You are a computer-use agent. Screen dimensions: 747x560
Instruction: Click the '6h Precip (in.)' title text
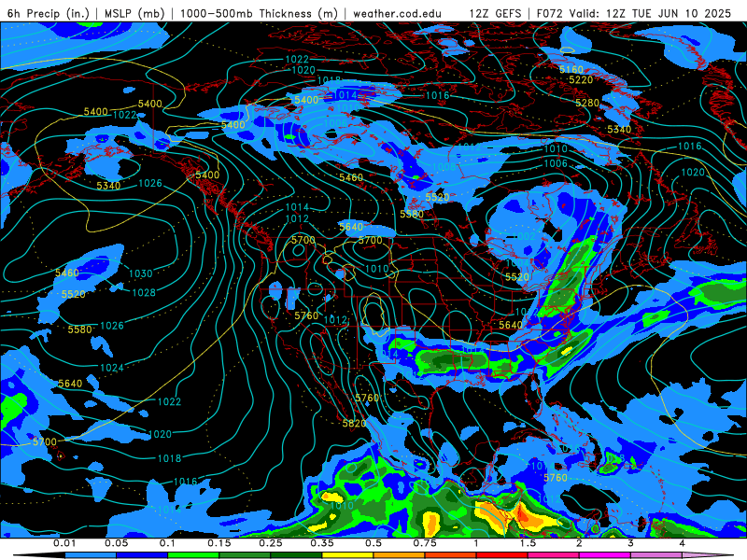(48, 13)
